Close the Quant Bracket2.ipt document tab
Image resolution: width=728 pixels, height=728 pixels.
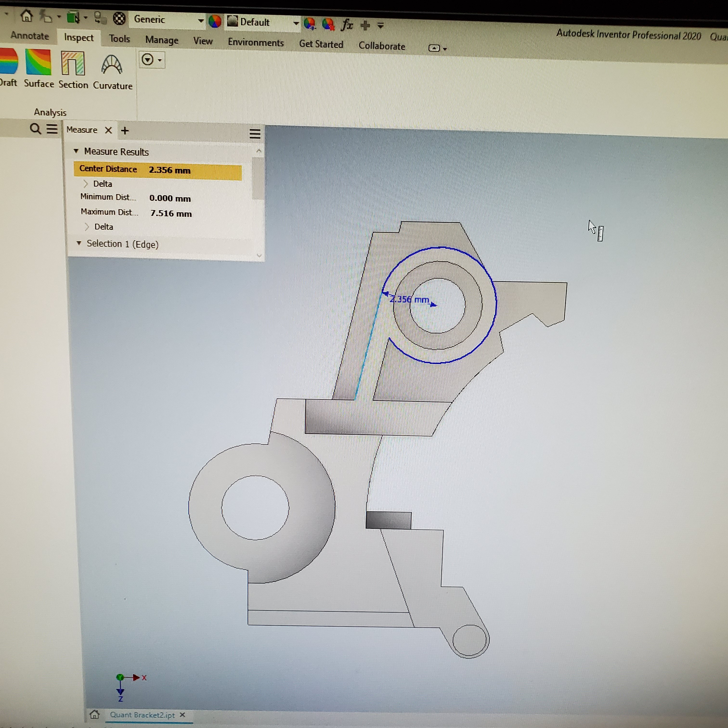point(182,715)
